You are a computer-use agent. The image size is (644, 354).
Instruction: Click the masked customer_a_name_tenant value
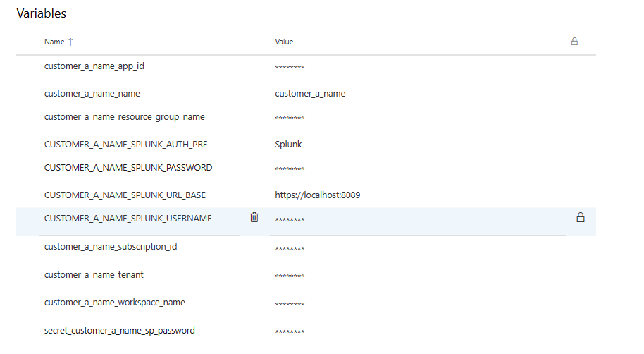point(290,276)
